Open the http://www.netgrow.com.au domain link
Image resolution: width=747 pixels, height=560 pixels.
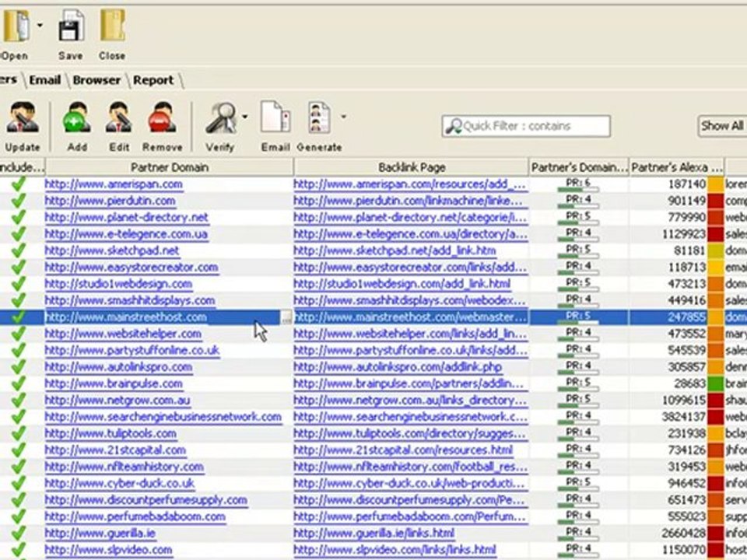click(117, 401)
